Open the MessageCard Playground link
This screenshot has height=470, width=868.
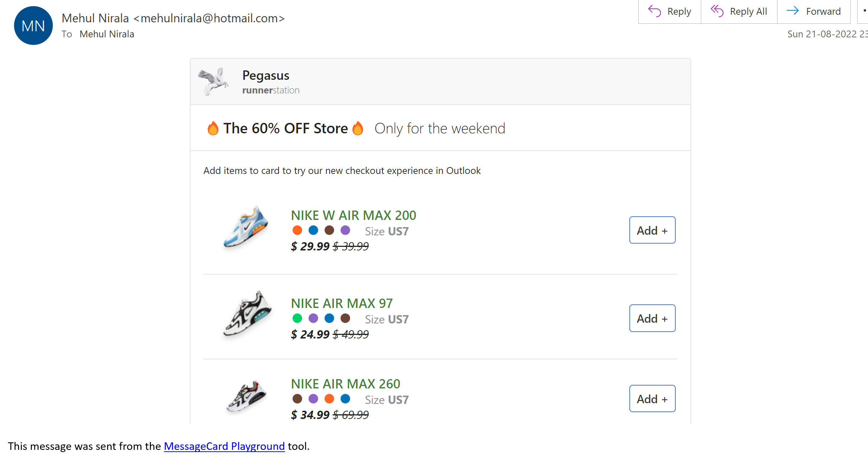click(224, 446)
